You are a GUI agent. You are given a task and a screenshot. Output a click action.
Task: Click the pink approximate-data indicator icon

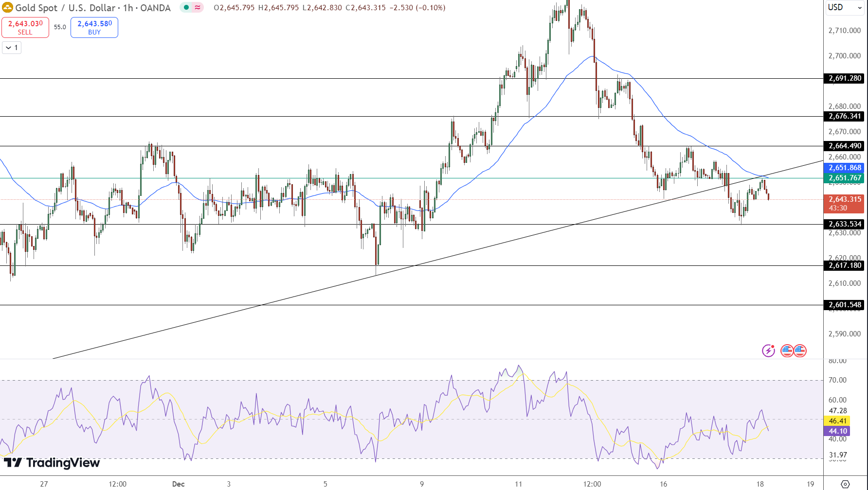click(198, 7)
